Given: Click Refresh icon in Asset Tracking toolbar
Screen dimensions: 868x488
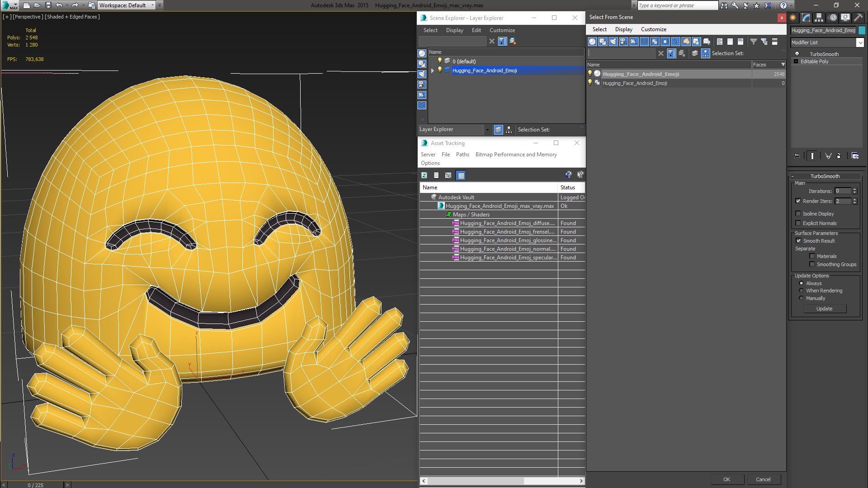Looking at the screenshot, I should coord(424,175).
